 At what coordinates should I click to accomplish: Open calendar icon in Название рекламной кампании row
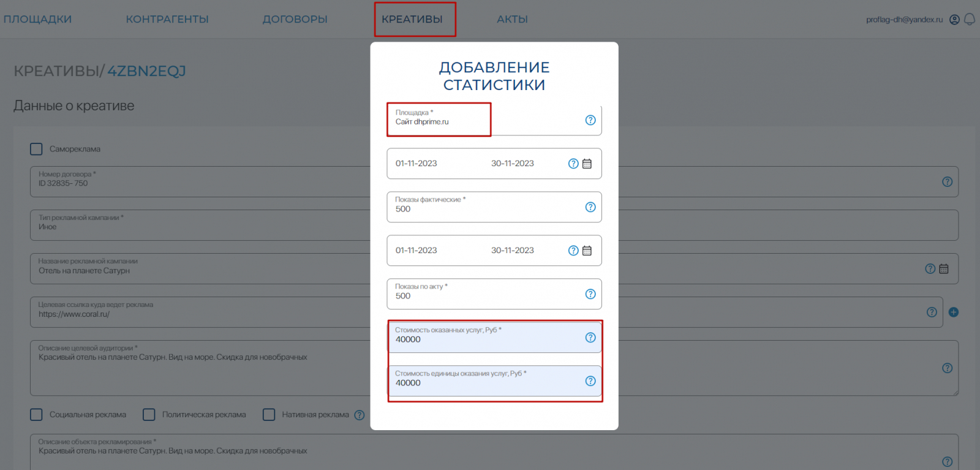pos(944,269)
